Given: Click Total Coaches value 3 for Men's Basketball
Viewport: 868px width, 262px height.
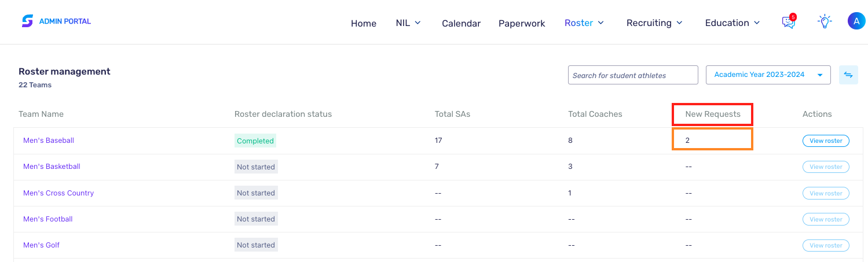Looking at the screenshot, I should pyautogui.click(x=570, y=167).
